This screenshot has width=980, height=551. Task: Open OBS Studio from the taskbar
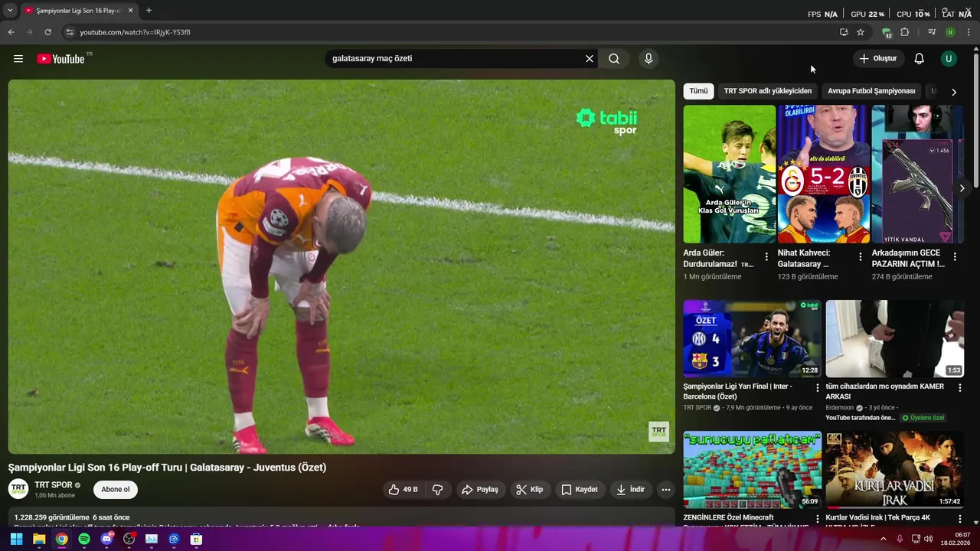pos(129,540)
